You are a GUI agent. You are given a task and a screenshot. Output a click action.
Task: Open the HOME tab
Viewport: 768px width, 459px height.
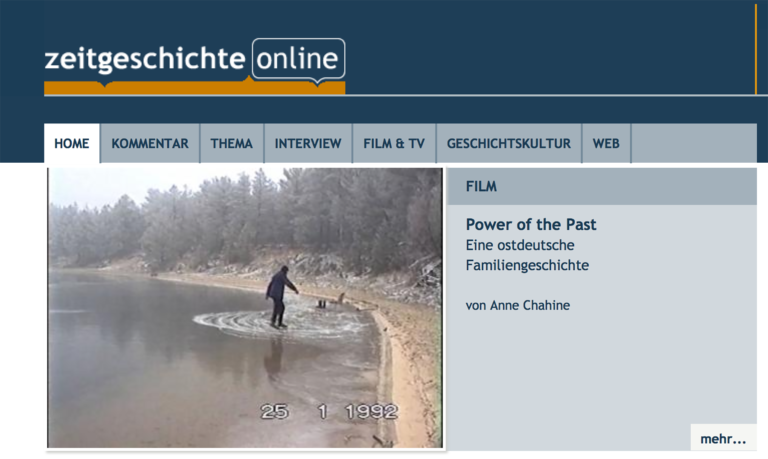[x=72, y=144]
